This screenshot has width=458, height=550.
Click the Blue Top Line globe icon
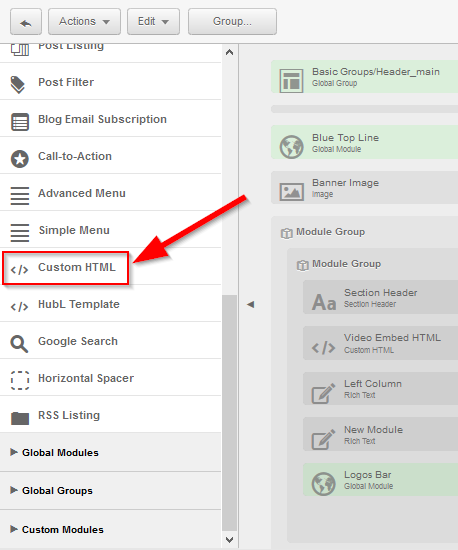click(291, 147)
